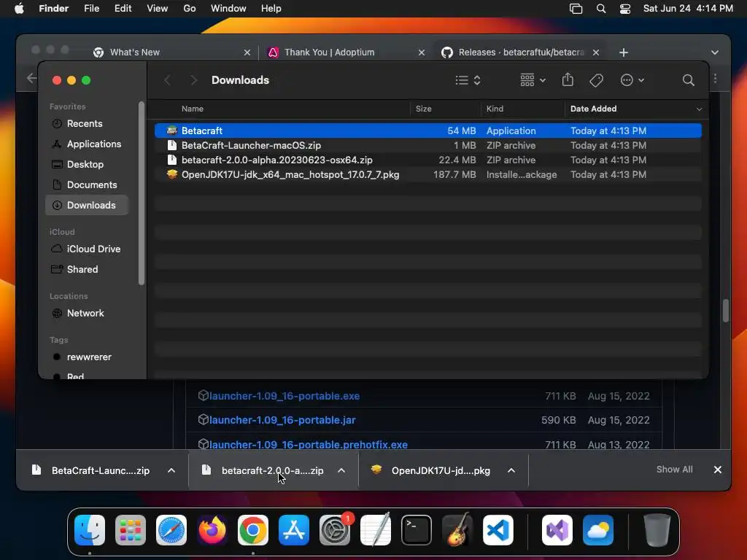Screen dimensions: 747x560
Task: Select betacraft-2.0.0-alpha.20230623-osx64.zip file
Action: pyautogui.click(x=427, y=160)
